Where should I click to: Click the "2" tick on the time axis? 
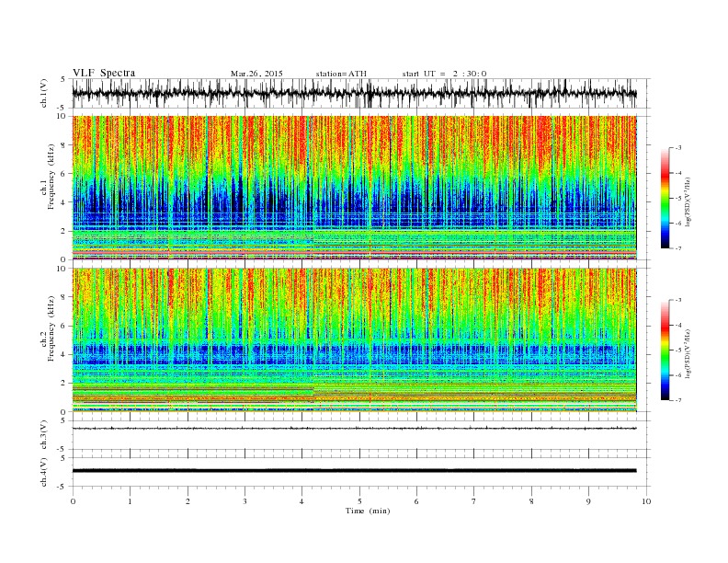point(188,501)
